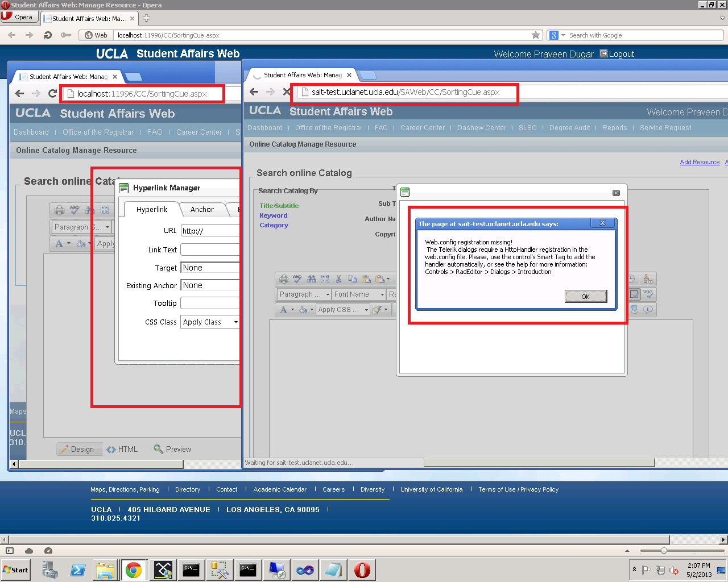Open the Add Resource link
This screenshot has width=728, height=582.
(x=700, y=163)
